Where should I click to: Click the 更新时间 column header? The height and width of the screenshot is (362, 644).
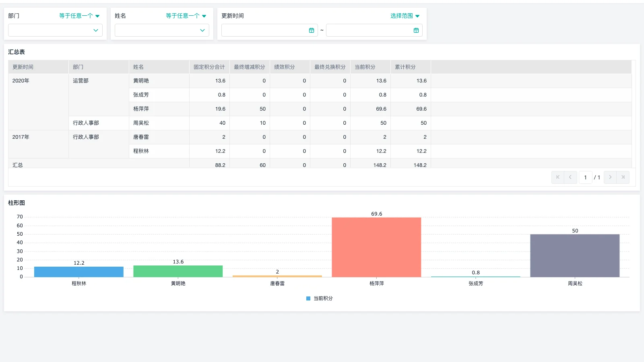coord(23,67)
